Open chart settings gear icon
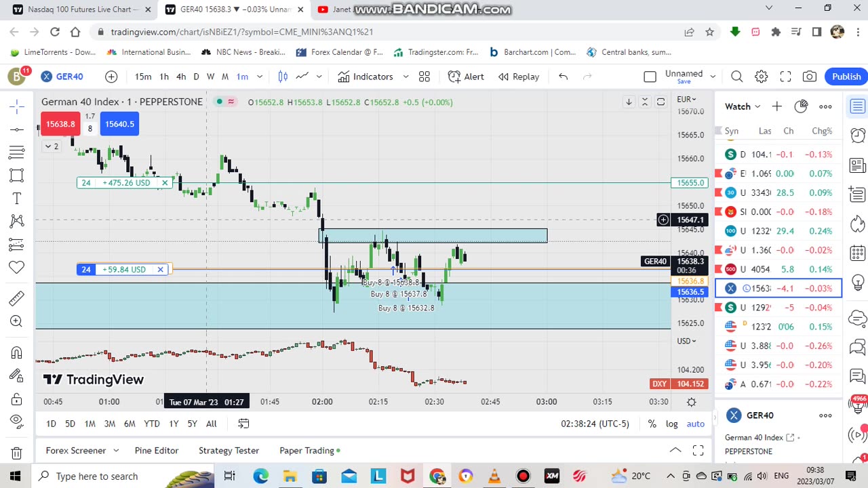This screenshot has width=868, height=488. tap(762, 77)
